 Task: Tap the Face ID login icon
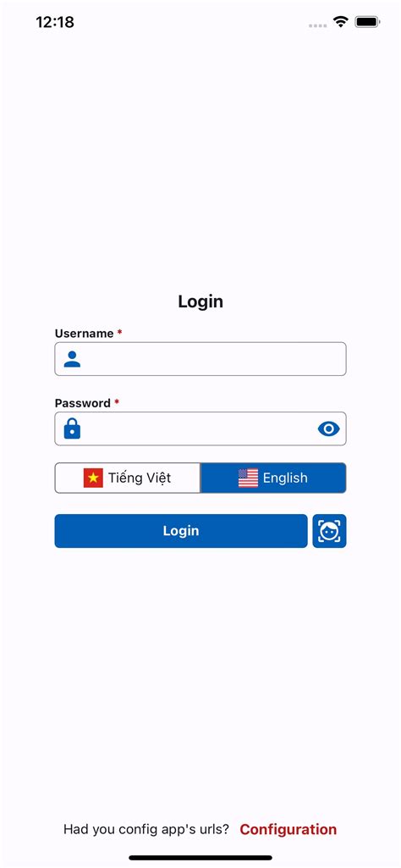pyautogui.click(x=329, y=531)
